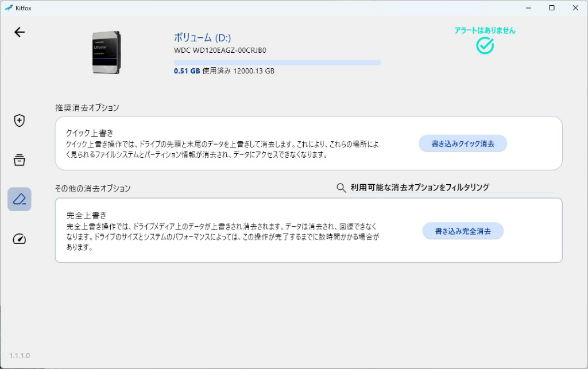Click the 推奨消去オプション section heading

87,108
